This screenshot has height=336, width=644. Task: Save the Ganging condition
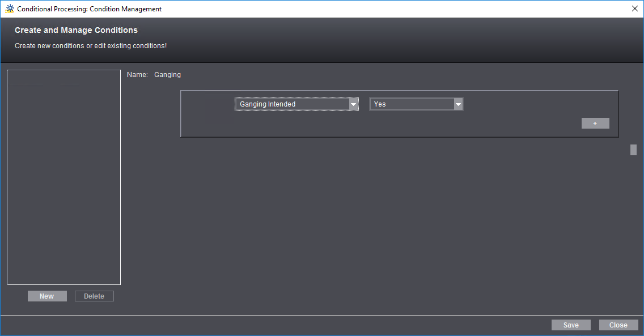coord(571,325)
